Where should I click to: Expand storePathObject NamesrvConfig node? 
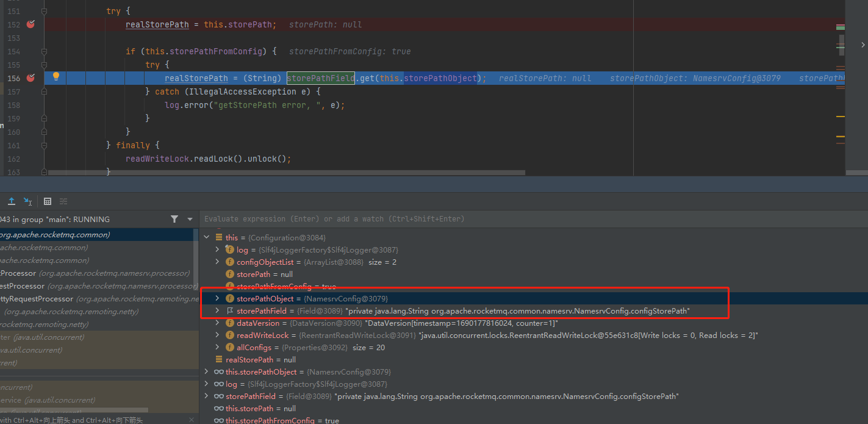click(x=218, y=298)
